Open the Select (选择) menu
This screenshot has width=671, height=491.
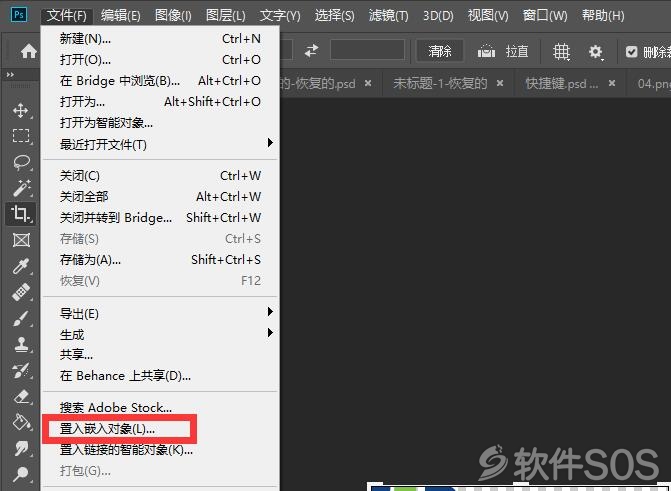334,15
